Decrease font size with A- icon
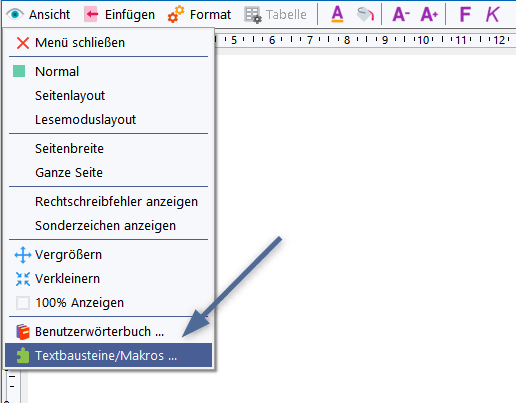This screenshot has height=403, width=516. (401, 14)
